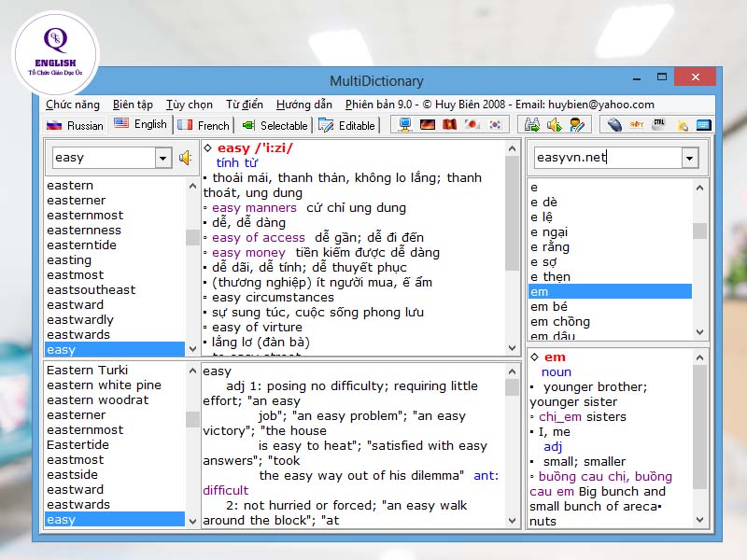Viewport: 747px width, 560px height.
Task: Select 'Eastertide' in the lower list
Action: pyautogui.click(x=78, y=445)
